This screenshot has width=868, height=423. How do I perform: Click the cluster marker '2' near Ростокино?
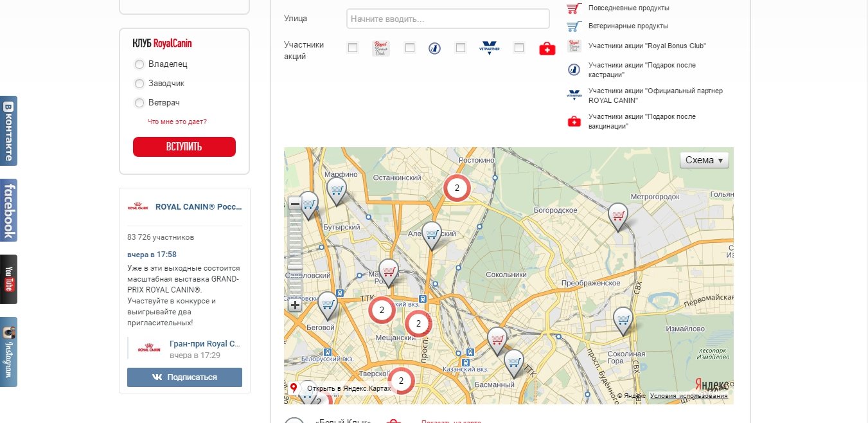[x=457, y=188]
